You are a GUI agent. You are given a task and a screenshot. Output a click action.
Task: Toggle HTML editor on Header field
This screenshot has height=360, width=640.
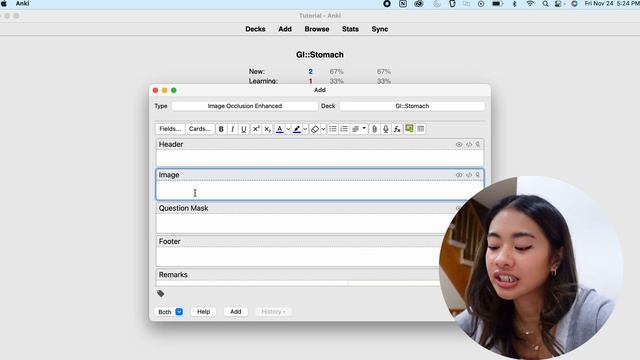point(469,144)
